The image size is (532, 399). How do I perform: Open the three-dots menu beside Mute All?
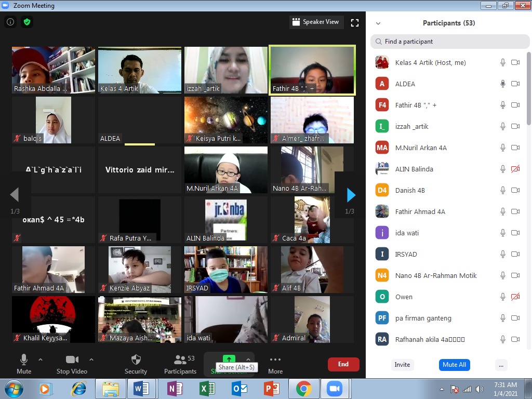point(501,365)
